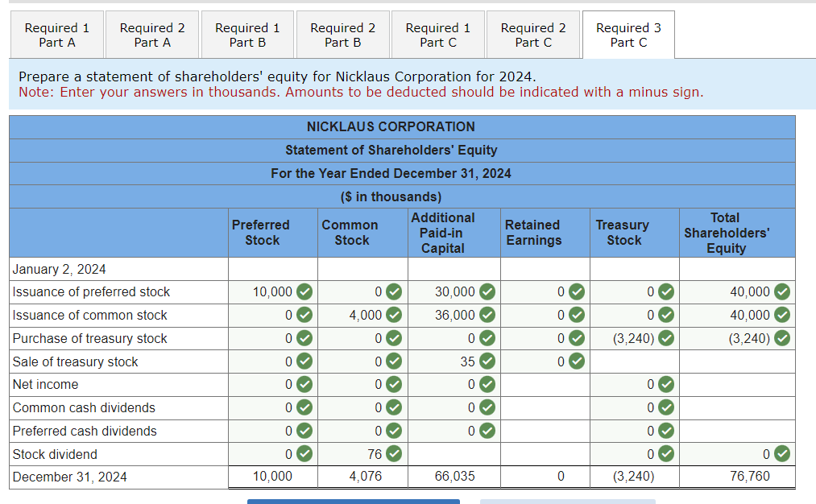This screenshot has width=816, height=504.
Task: Click December 31, 2024 total 76,760
Action: tap(749, 477)
